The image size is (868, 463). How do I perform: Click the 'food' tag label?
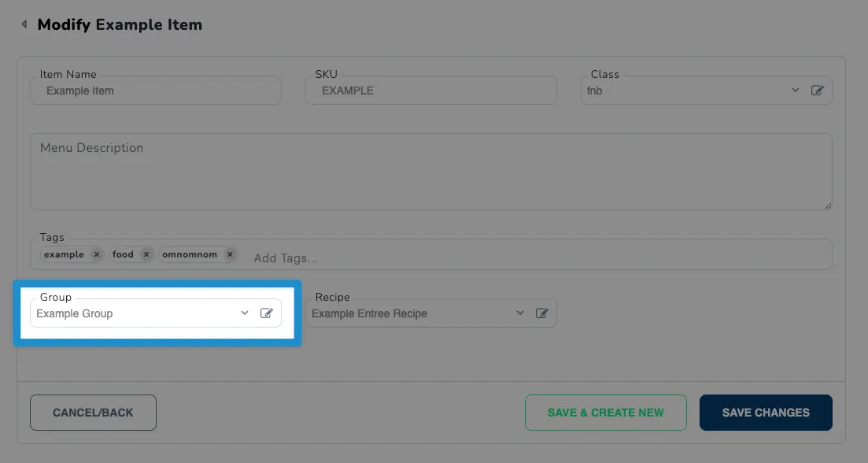[123, 254]
